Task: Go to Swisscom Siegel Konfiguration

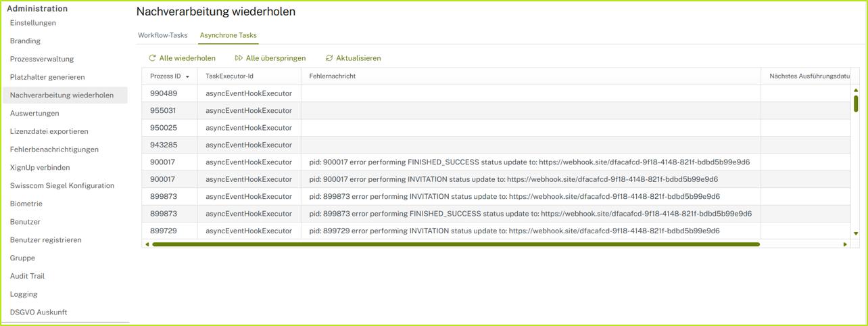Action: point(62,185)
